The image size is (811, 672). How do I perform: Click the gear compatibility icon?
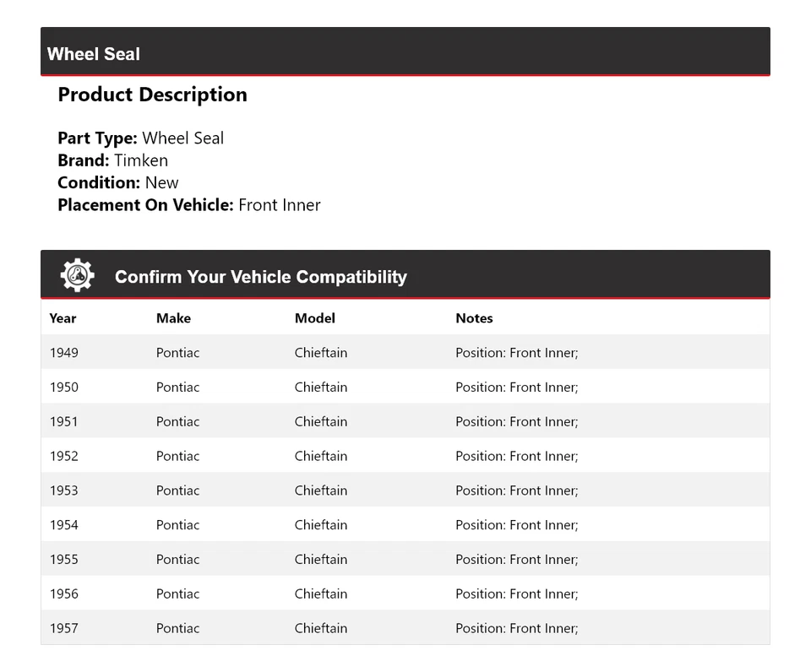pyautogui.click(x=77, y=275)
